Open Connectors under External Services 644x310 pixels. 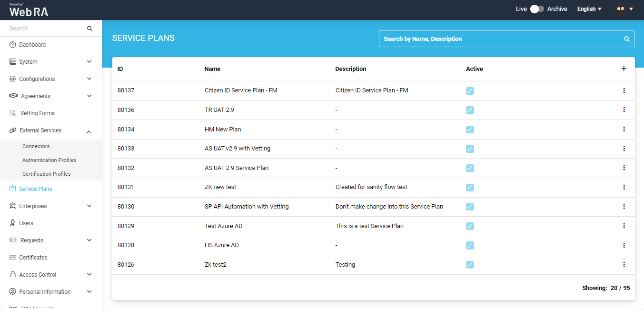36,146
